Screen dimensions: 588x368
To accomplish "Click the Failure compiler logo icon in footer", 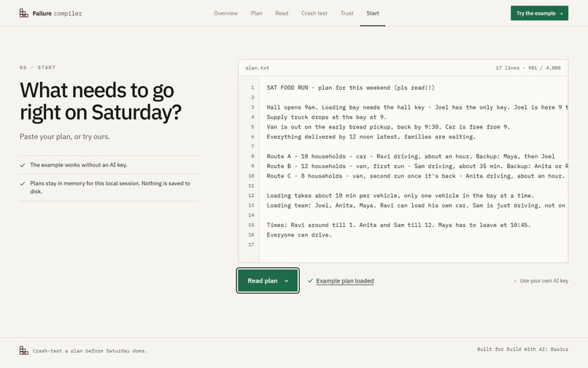I will pyautogui.click(x=23, y=350).
